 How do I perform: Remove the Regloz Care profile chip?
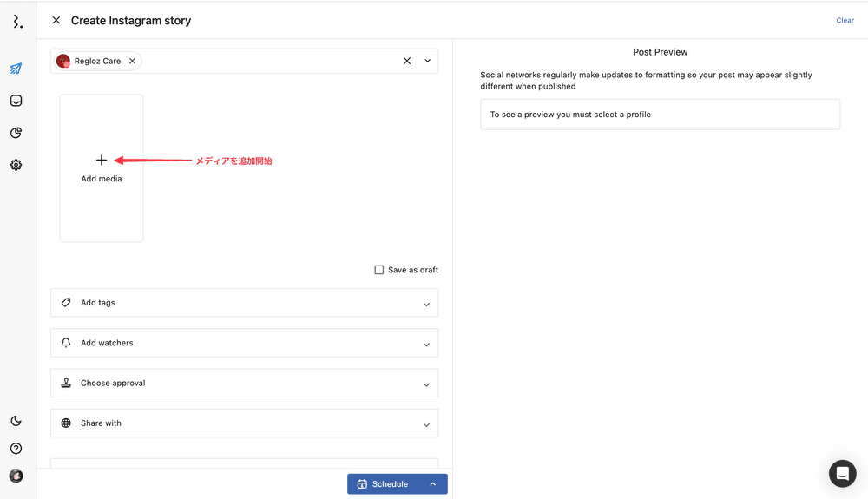pos(132,62)
